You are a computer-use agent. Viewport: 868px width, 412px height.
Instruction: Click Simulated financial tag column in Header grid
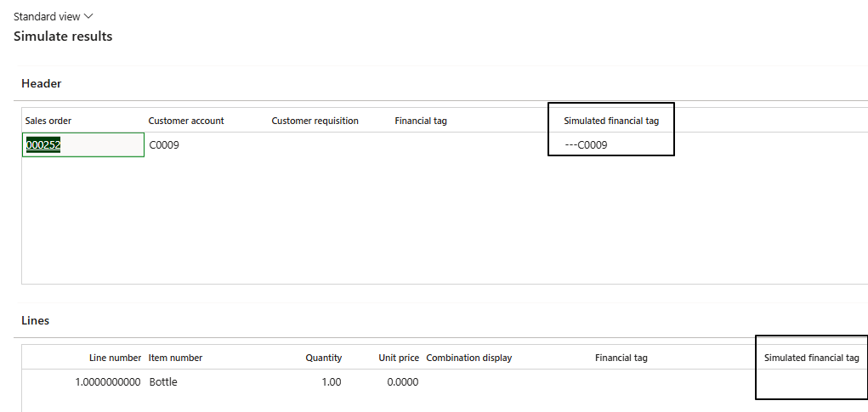click(x=610, y=121)
